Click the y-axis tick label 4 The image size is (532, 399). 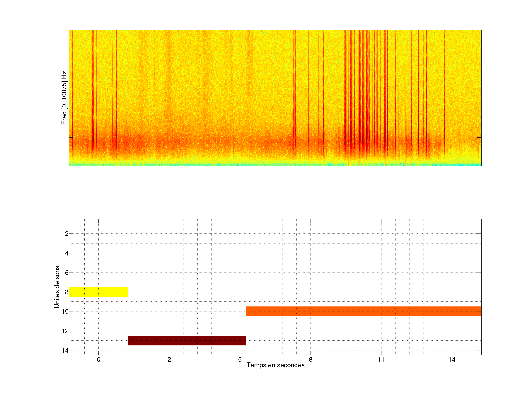point(67,253)
